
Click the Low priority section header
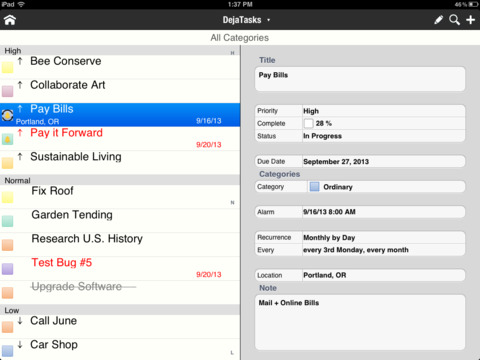point(120,310)
